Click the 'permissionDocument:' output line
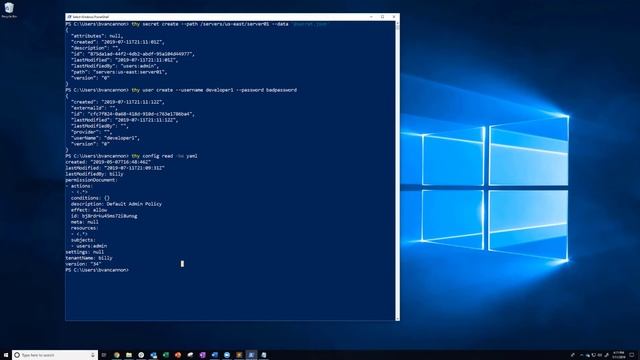The image size is (640, 360). (91, 180)
